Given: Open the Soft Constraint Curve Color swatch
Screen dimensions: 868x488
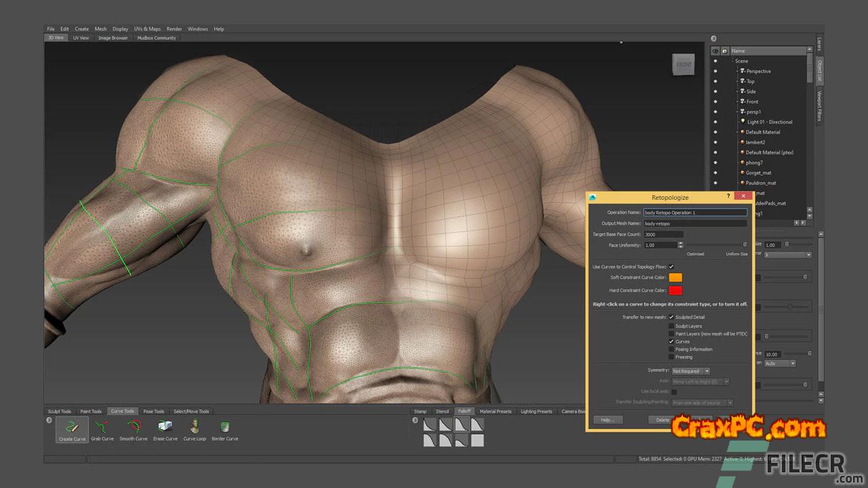Looking at the screenshot, I should click(675, 277).
